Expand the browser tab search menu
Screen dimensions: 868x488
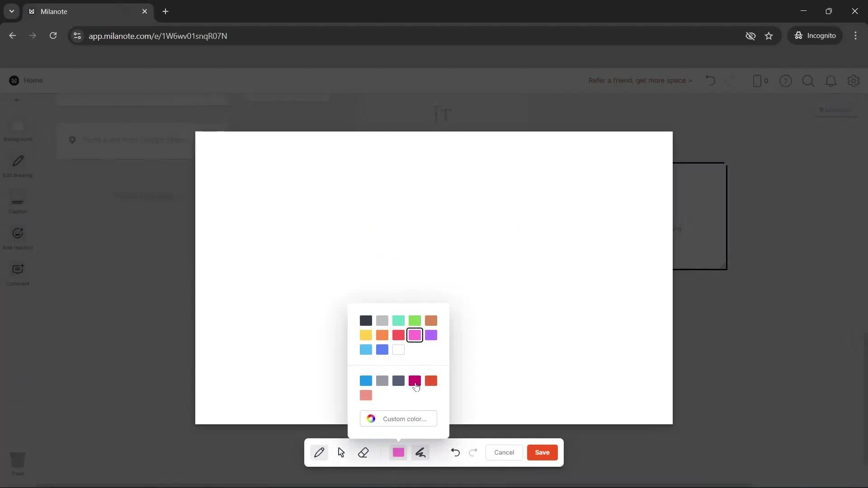pos(11,11)
